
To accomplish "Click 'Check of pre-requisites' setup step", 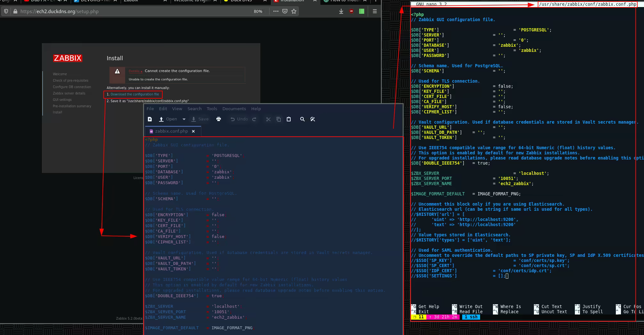I will 70,80.
